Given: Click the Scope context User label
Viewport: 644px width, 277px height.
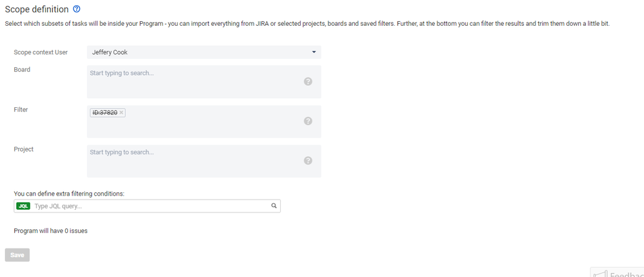Looking at the screenshot, I should click(x=41, y=52).
